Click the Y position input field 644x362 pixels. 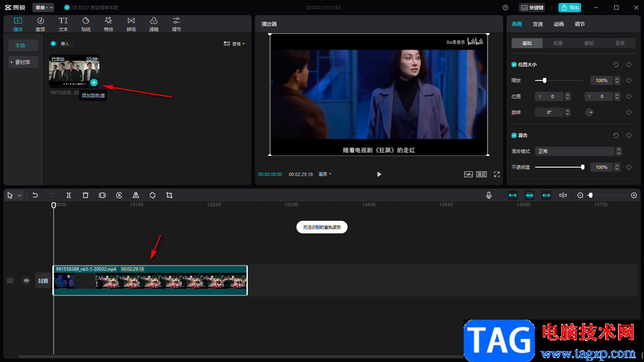(x=599, y=96)
